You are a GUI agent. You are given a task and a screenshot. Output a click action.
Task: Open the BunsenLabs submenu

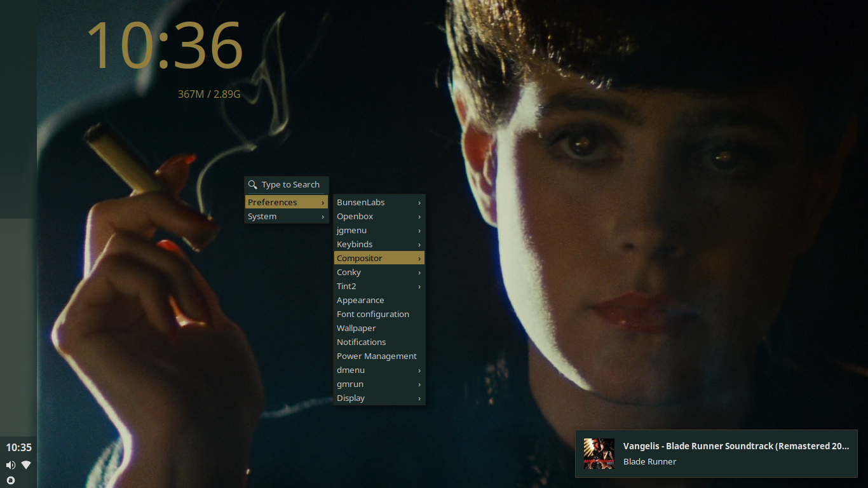(x=379, y=202)
